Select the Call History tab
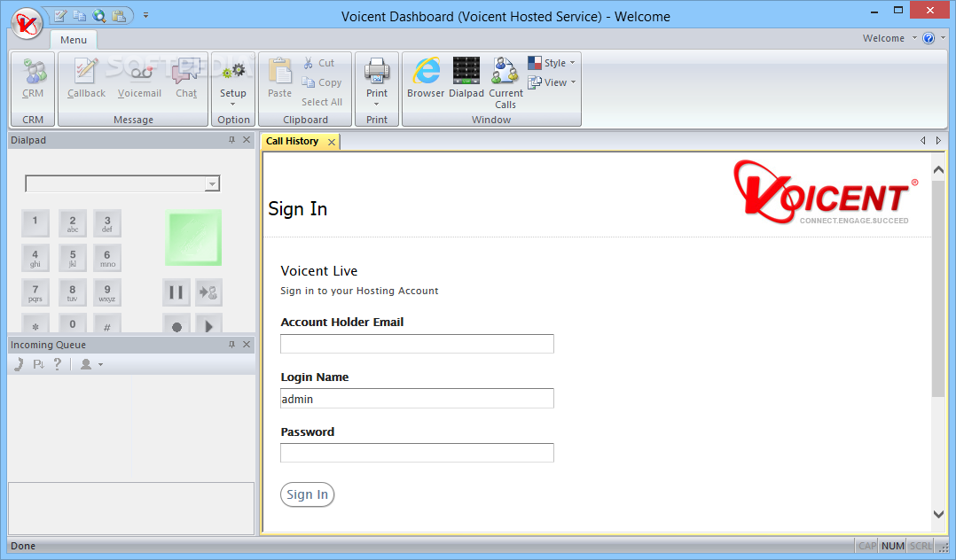 [x=292, y=142]
